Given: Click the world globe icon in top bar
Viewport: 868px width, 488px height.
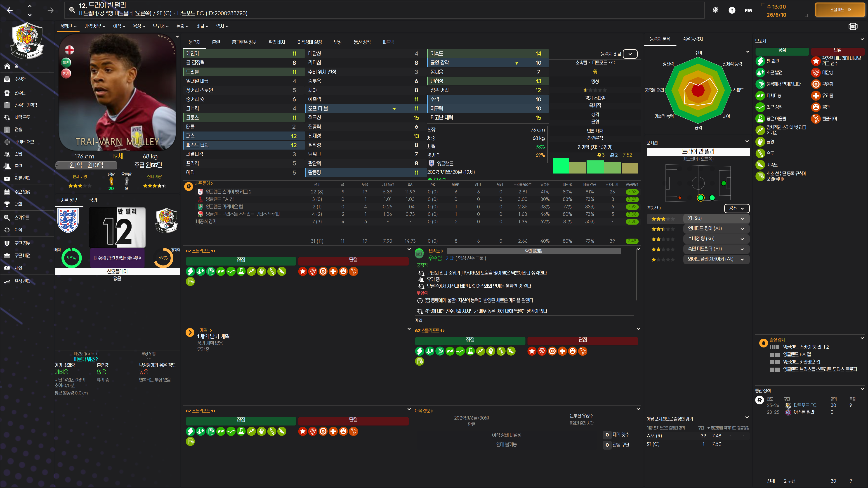Looking at the screenshot, I should coord(715,10).
